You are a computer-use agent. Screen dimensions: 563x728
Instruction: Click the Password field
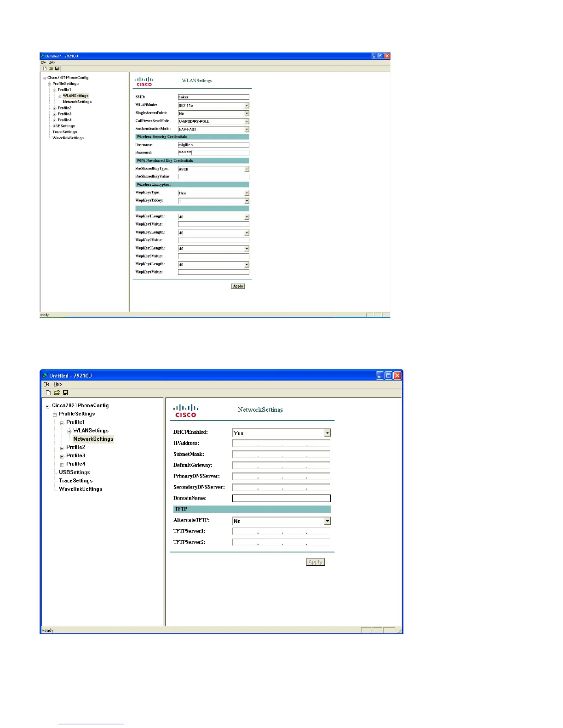pyautogui.click(x=213, y=153)
